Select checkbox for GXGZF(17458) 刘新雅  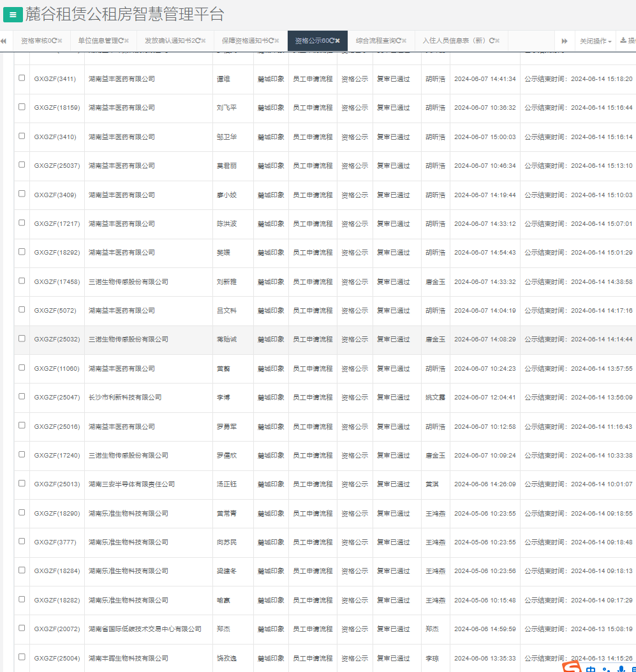[x=22, y=281]
